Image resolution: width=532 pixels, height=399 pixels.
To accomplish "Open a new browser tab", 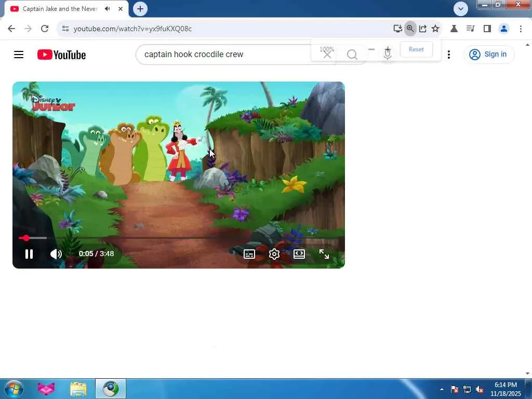I will (140, 9).
